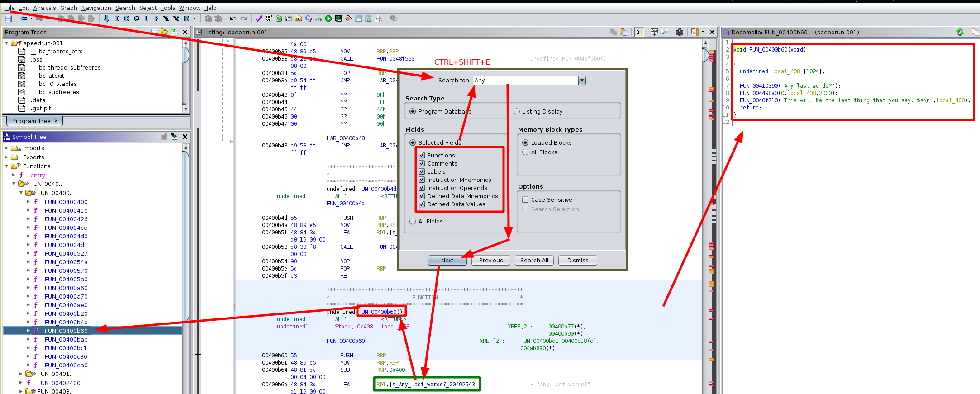
Task: Click the Listing snapshot camera icon
Action: pos(680,32)
